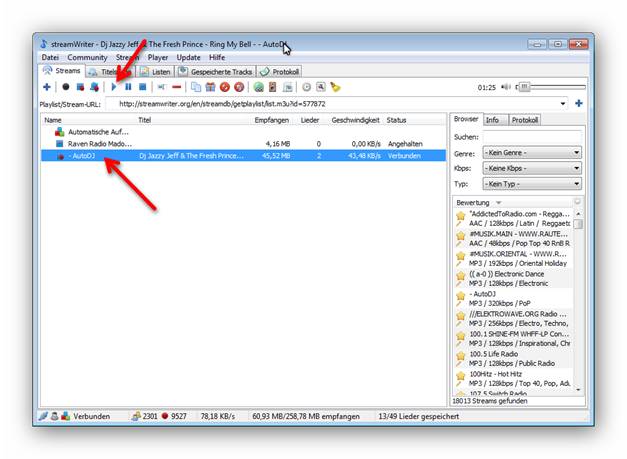Click the volume slider handle
This screenshot has width=627, height=459.
[525, 87]
